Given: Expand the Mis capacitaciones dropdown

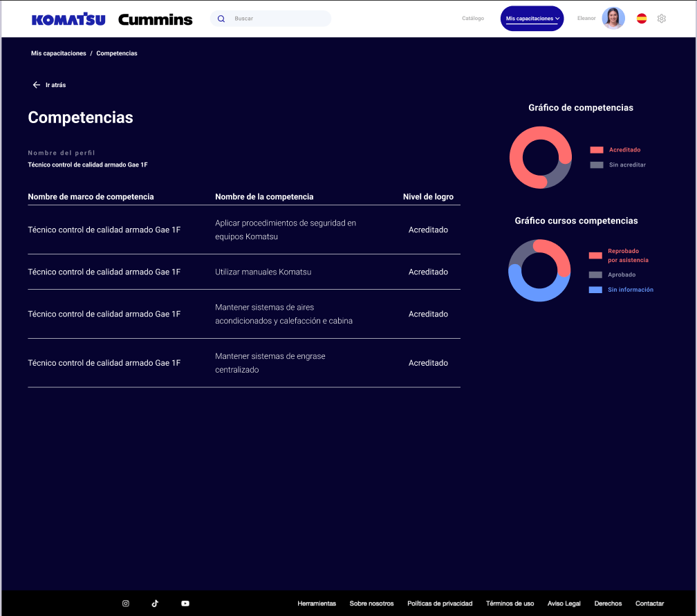Looking at the screenshot, I should click(532, 19).
